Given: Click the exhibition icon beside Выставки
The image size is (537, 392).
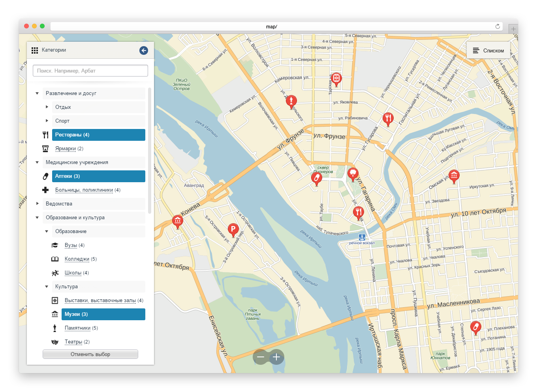Looking at the screenshot, I should 55,301.
